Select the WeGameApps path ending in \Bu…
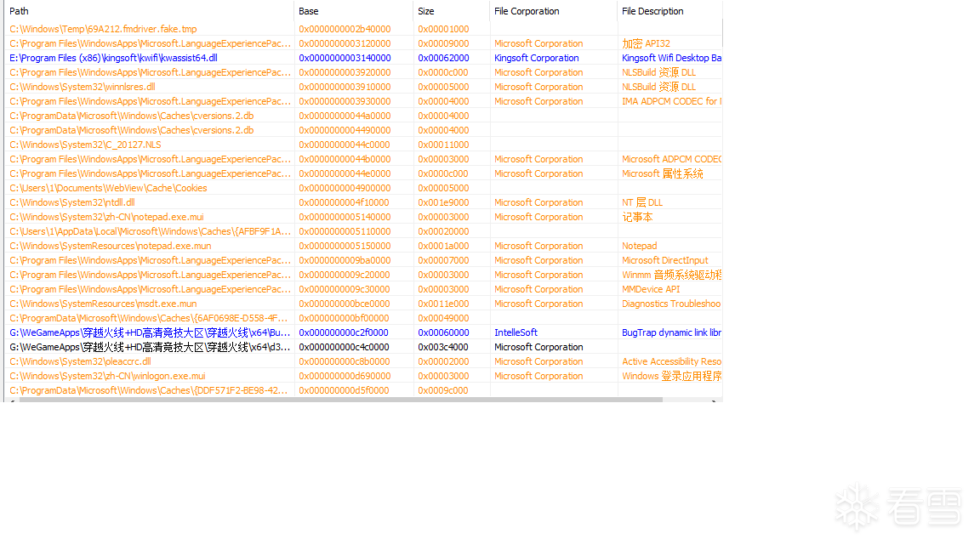The width and height of the screenshot is (980, 551). click(150, 332)
